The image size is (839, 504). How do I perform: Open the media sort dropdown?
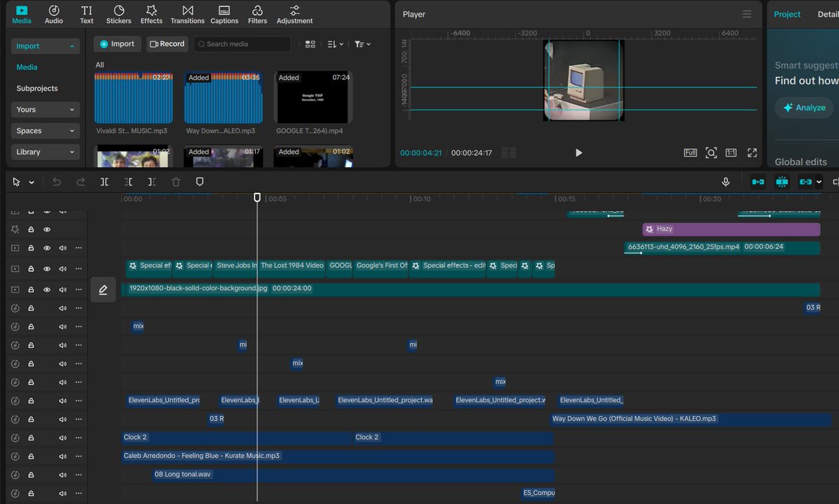click(335, 44)
